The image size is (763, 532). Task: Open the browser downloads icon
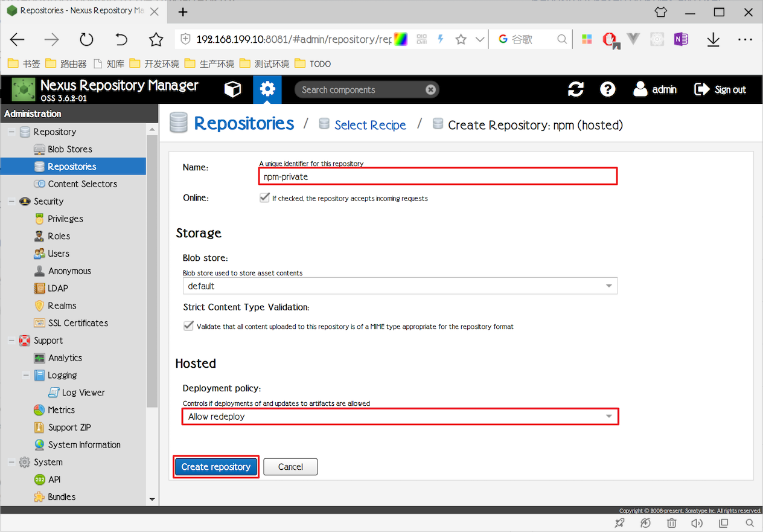coord(714,40)
